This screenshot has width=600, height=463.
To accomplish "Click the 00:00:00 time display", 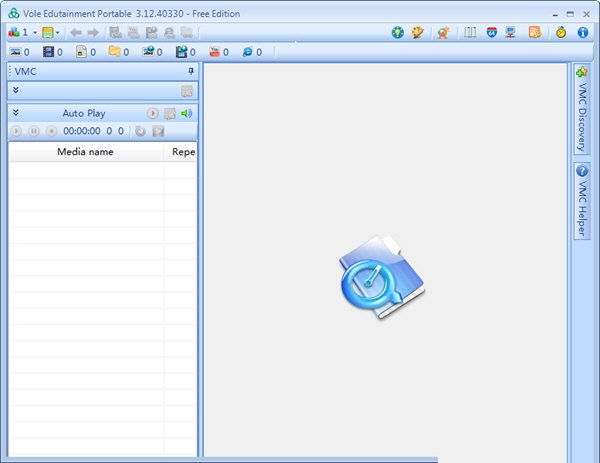I will click(82, 131).
